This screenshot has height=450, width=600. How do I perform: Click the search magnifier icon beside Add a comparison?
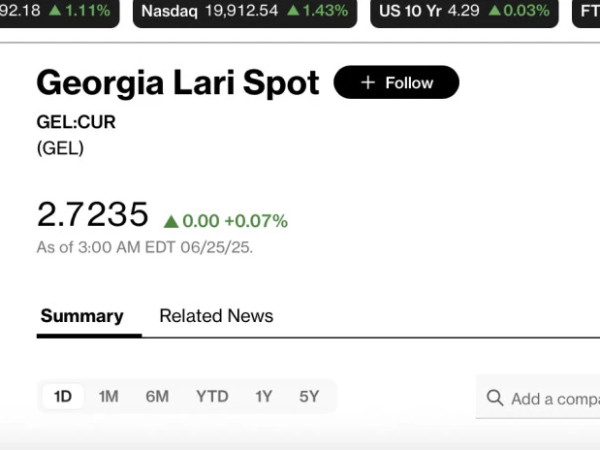495,398
